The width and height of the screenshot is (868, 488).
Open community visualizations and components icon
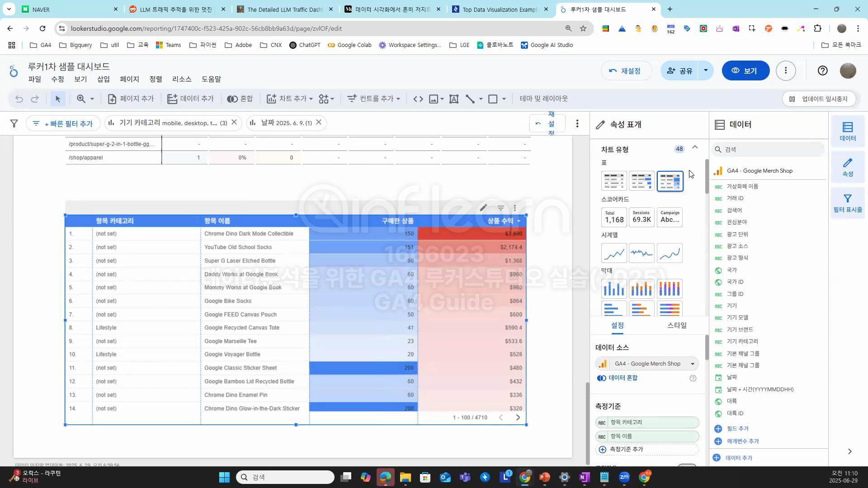[x=324, y=99]
